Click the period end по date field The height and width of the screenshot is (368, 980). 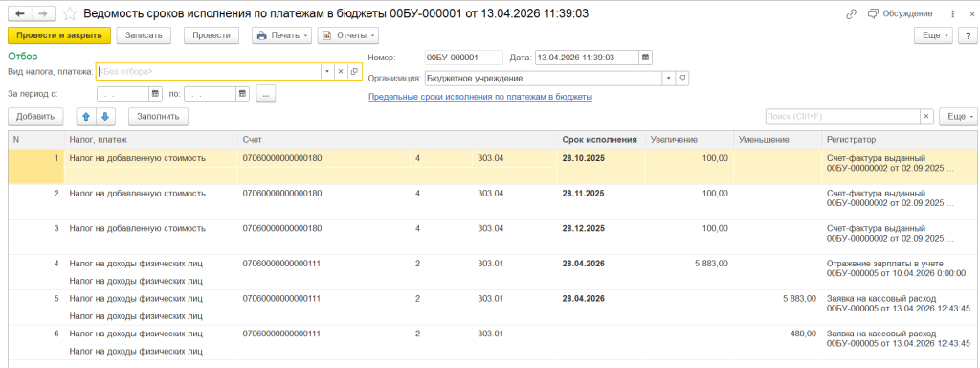pos(210,95)
